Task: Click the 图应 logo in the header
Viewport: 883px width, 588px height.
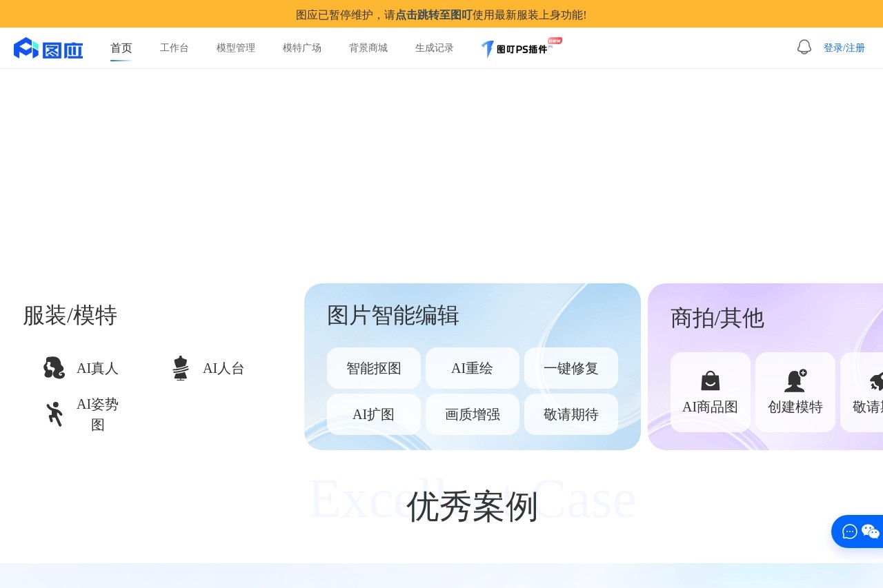Action: point(48,48)
